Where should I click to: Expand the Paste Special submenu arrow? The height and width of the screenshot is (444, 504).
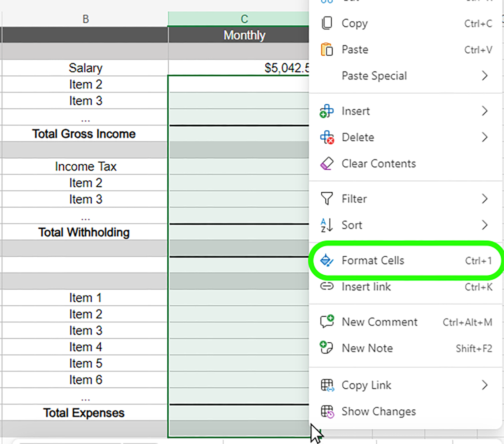click(x=485, y=75)
